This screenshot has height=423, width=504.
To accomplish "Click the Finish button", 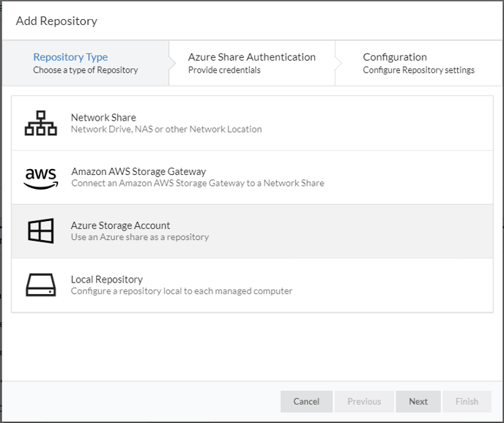I will pyautogui.click(x=467, y=402).
